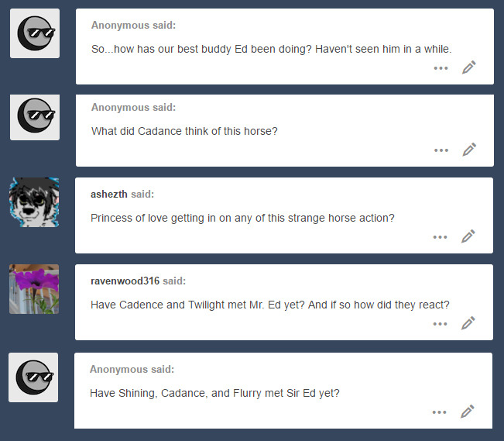504x441 pixels.
Task: Click 'Have Cadence and Twilight met' message text
Action: (270, 305)
